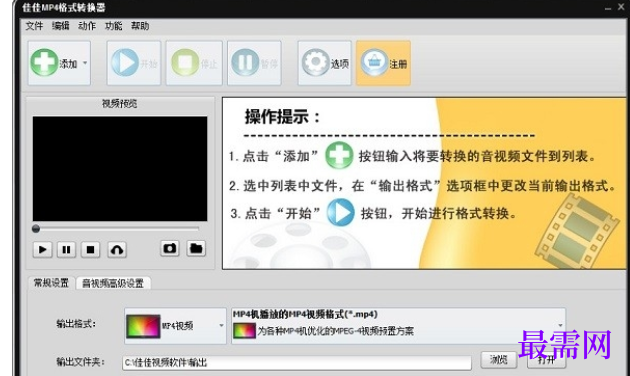Click the MP4视频 format thumbnail icon

click(143, 326)
